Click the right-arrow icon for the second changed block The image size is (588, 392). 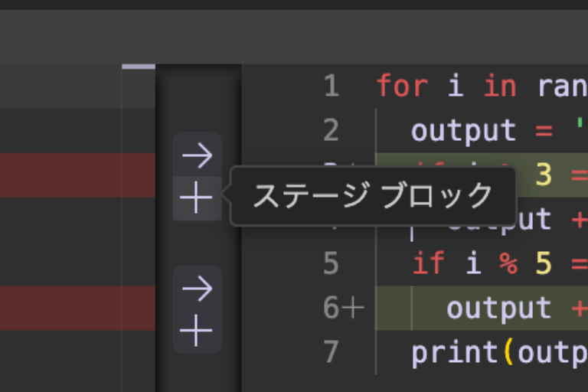pos(197,289)
